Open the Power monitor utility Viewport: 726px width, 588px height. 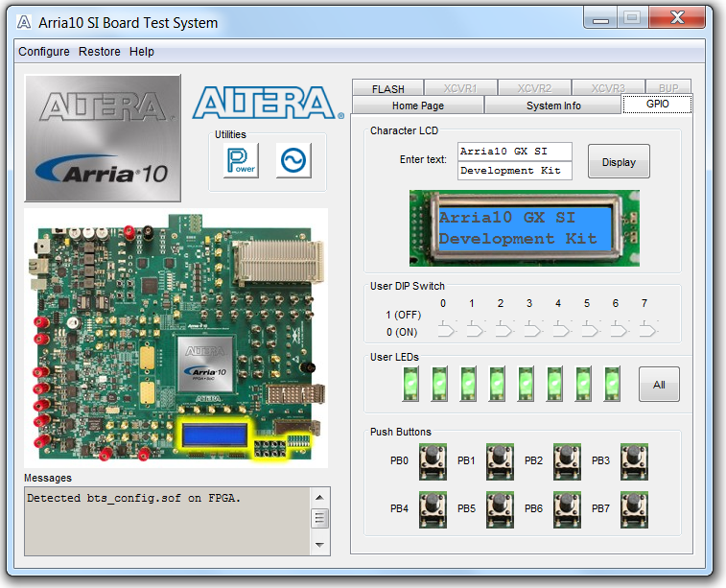tap(240, 161)
